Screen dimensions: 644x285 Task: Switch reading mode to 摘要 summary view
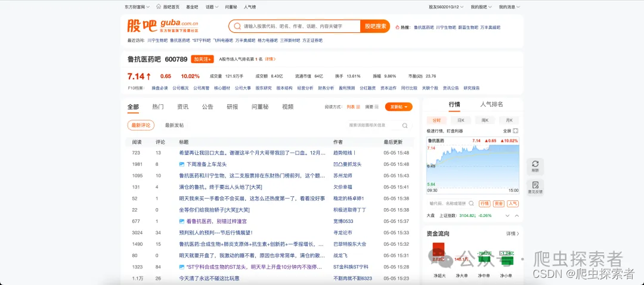[x=371, y=107]
